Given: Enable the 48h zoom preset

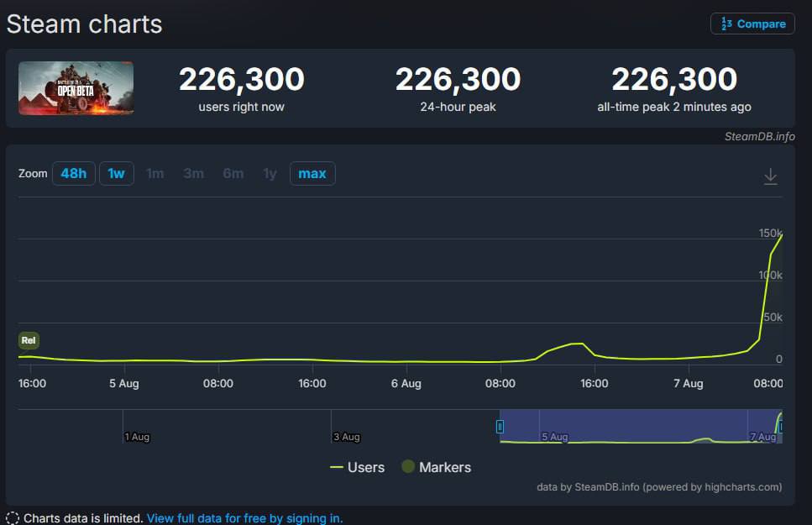Looking at the screenshot, I should [x=73, y=173].
